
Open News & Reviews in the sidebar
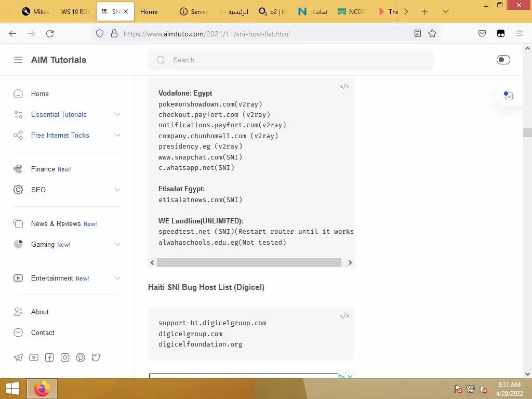[56, 223]
